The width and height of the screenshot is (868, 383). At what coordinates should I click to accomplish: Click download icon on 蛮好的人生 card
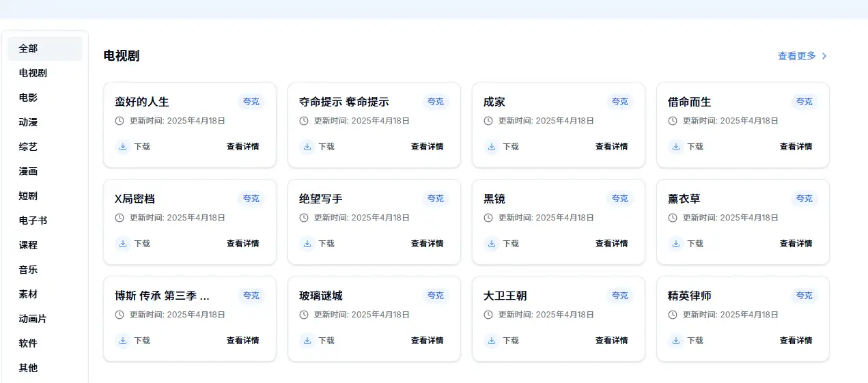123,147
